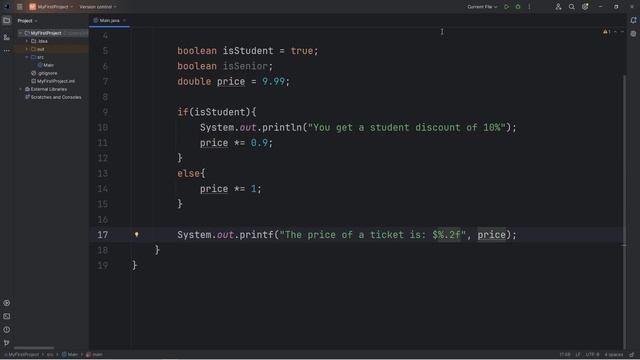Collapse the MyFirstProject root node

[20, 33]
